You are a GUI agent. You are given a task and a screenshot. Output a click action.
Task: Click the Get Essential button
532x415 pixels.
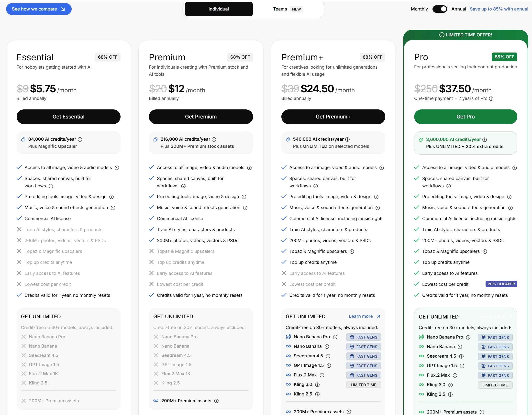68,117
